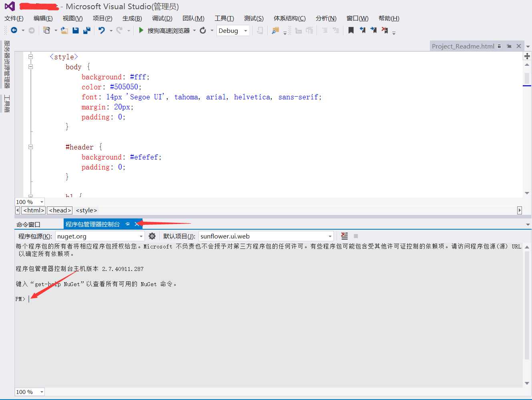Click the New Project toolbar icon
This screenshot has height=400, width=532.
click(x=47, y=30)
